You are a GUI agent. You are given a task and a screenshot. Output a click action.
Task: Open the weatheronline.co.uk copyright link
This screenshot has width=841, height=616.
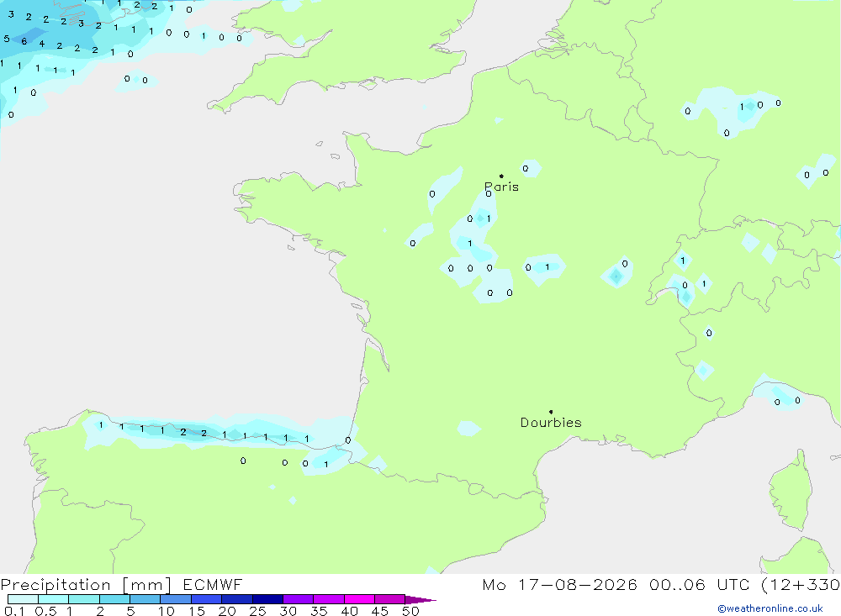point(770,608)
